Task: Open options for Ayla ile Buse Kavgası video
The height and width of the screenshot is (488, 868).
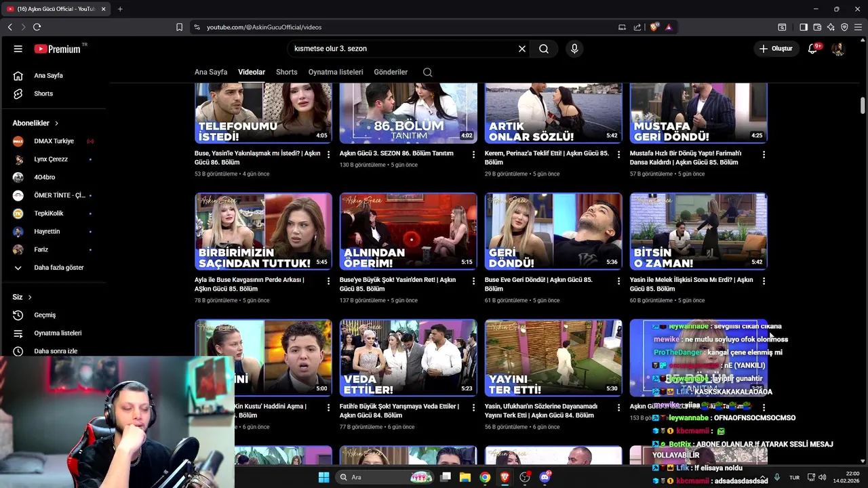Action: [x=328, y=281]
